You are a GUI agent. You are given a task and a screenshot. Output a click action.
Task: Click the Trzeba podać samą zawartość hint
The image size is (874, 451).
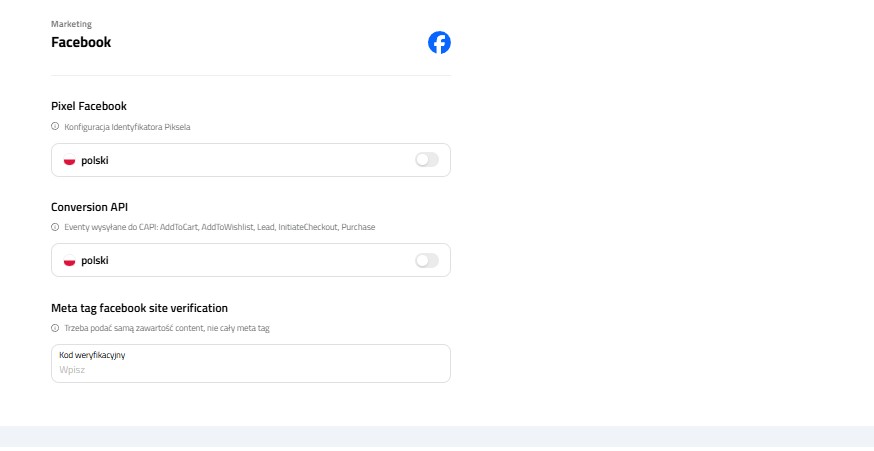tap(181, 328)
